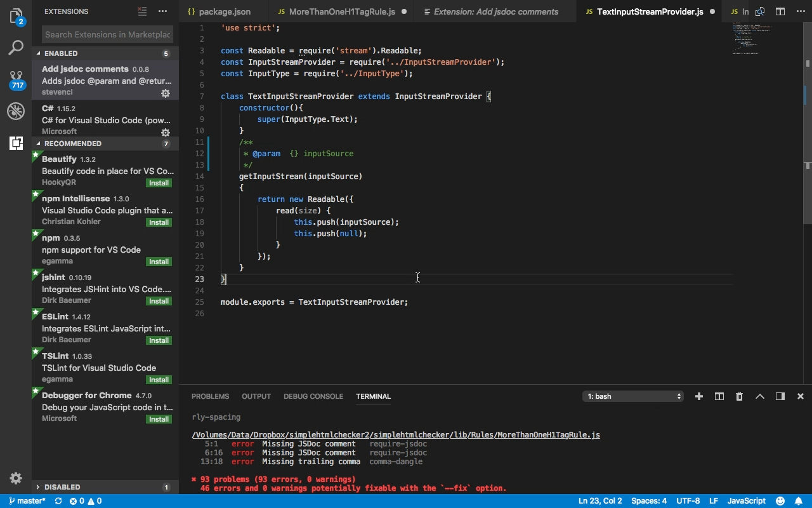
Task: Switch to Extension: Add jsdoc comments tab
Action: point(495,11)
